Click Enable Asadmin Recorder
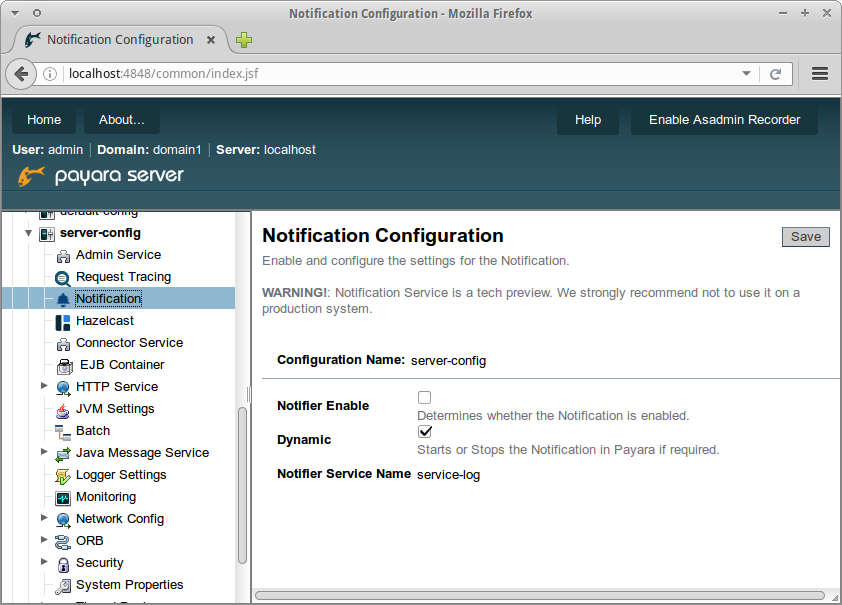Image resolution: width=842 pixels, height=605 pixels. click(723, 119)
